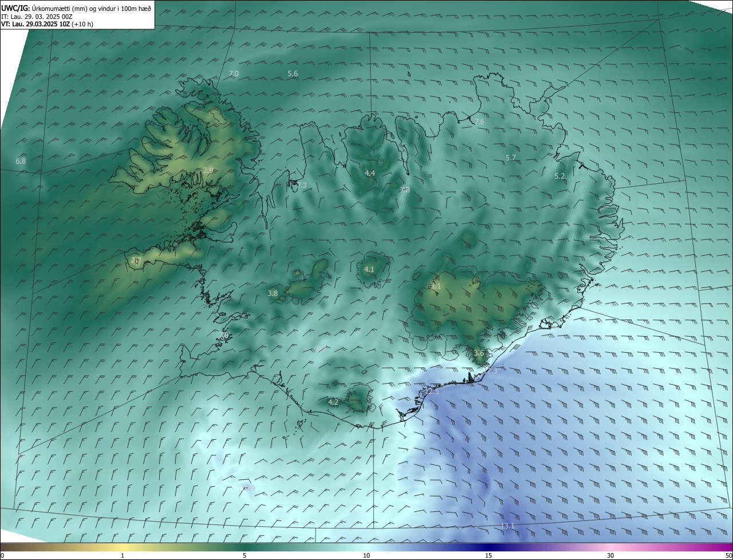Select the 4.2 value label
The image size is (733, 560).
[x=333, y=402]
